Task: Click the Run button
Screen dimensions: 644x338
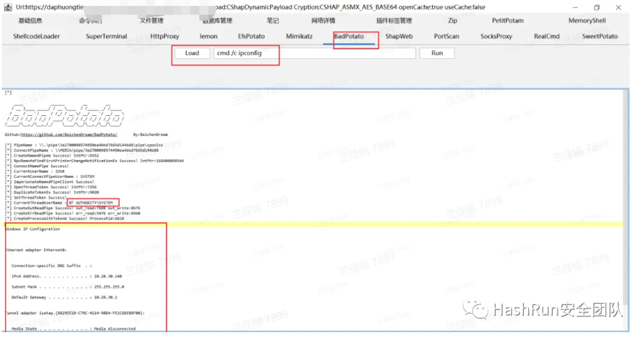Action: point(437,53)
